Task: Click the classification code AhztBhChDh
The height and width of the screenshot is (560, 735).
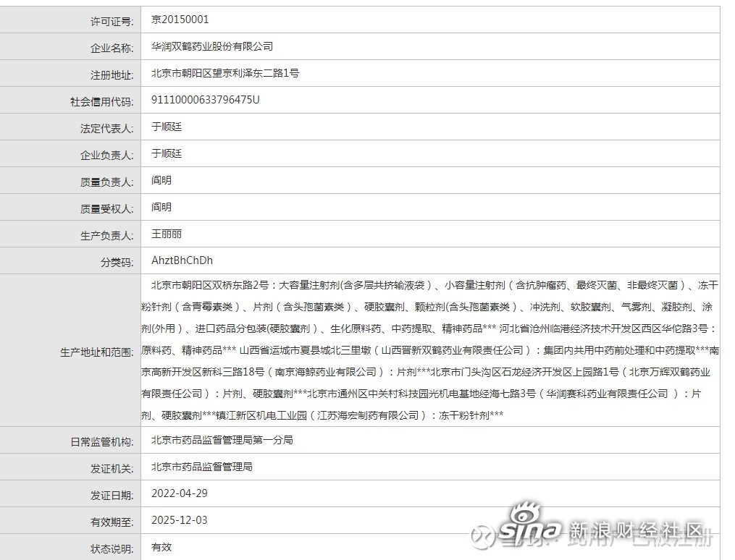Action: click(x=182, y=260)
